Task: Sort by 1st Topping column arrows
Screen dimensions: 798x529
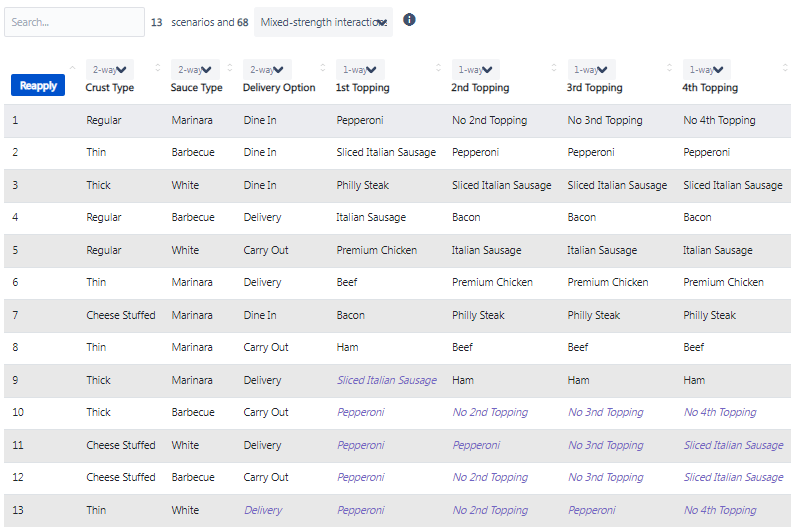Action: pyautogui.click(x=438, y=68)
